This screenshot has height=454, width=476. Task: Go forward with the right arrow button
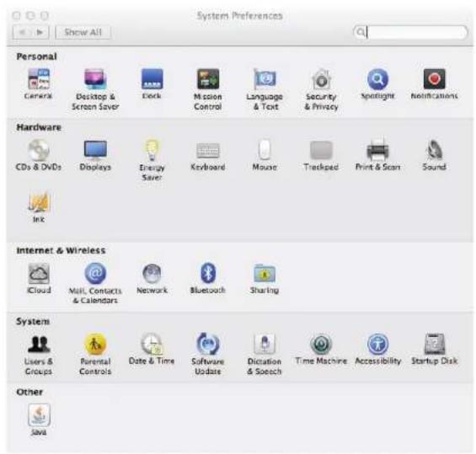pyautogui.click(x=40, y=32)
